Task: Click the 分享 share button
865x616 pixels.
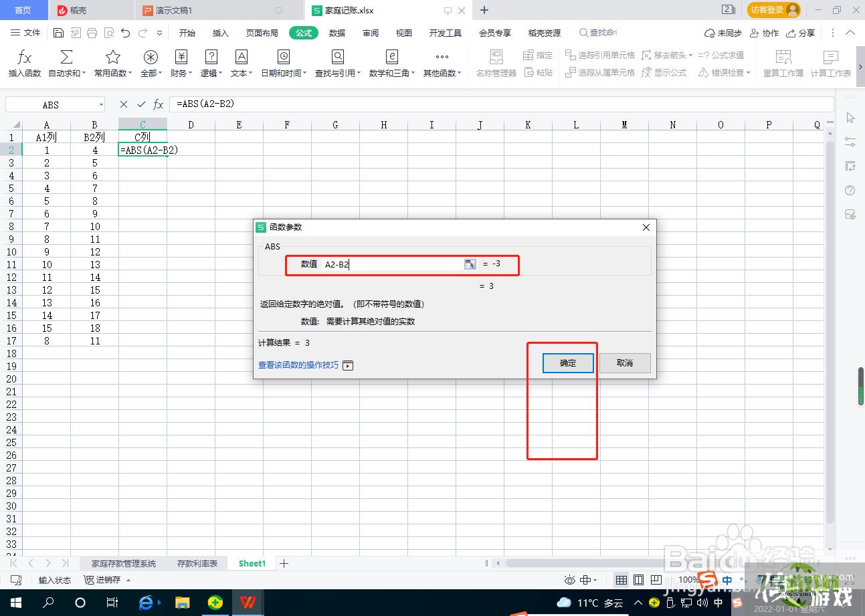Action: point(801,33)
